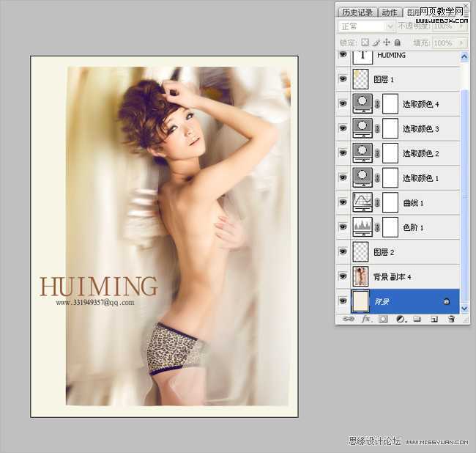Hide the 曲线 1 layer with its eye icon
This screenshot has height=453, width=476.
pyautogui.click(x=343, y=202)
